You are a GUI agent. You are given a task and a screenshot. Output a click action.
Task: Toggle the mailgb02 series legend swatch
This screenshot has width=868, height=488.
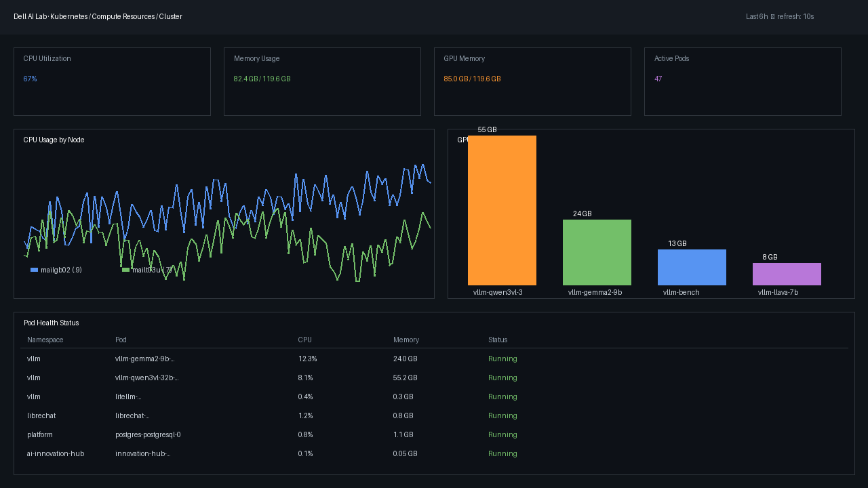pyautogui.click(x=34, y=270)
